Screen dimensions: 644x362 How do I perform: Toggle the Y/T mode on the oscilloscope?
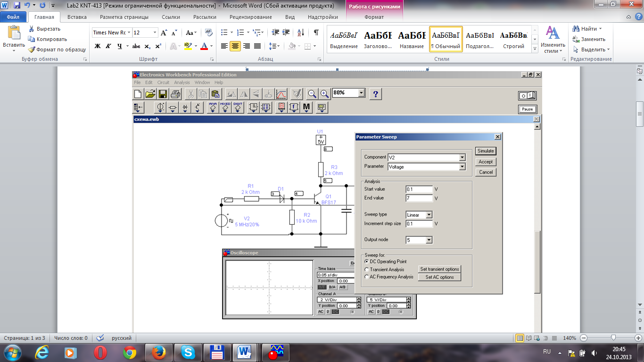[x=322, y=287]
